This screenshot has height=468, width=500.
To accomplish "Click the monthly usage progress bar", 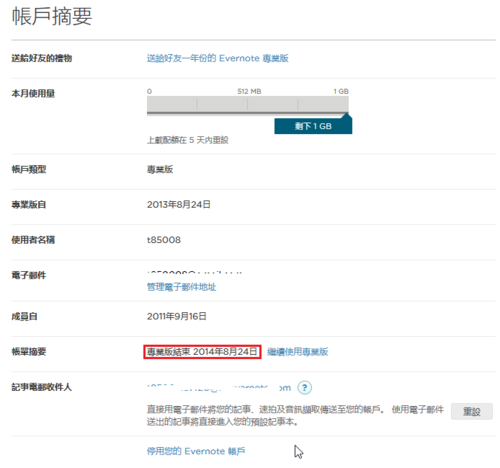I will [x=248, y=105].
